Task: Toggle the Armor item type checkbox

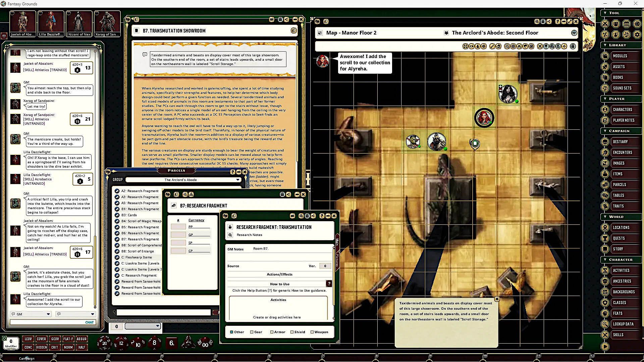Action: coord(272,332)
